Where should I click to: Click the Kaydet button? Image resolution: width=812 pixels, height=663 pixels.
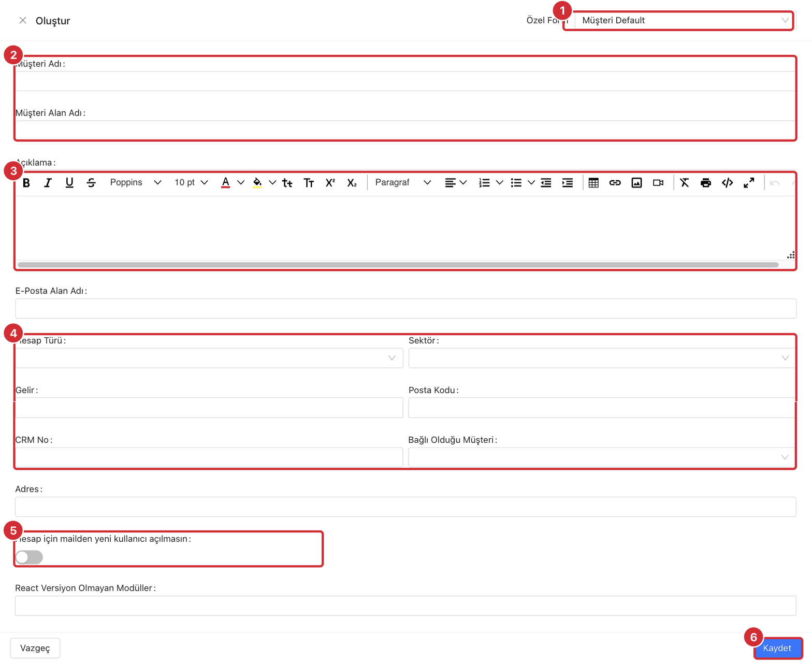(x=777, y=648)
